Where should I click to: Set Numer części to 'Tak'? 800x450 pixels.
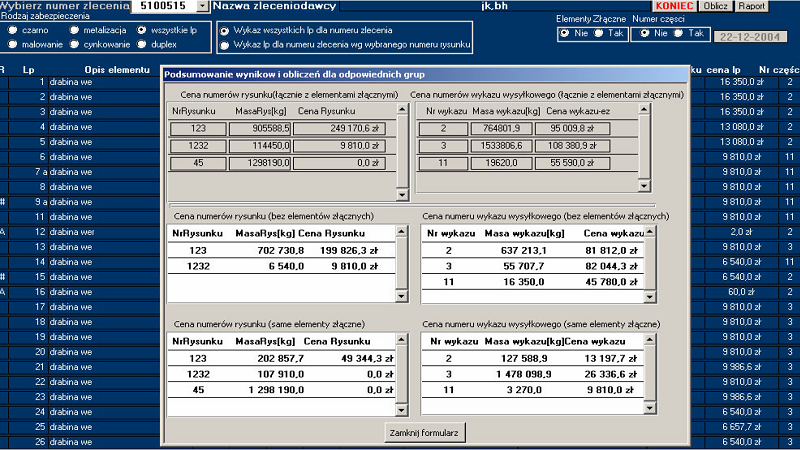click(x=679, y=33)
